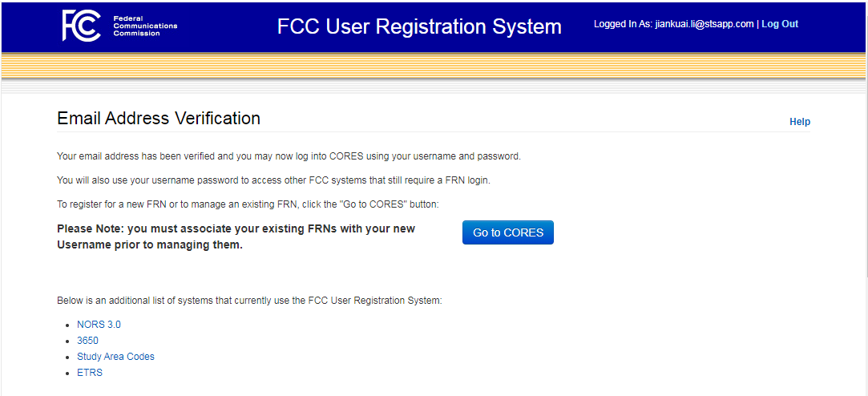Click the register for a new FRN instruction line
The image size is (868, 396).
tap(248, 204)
